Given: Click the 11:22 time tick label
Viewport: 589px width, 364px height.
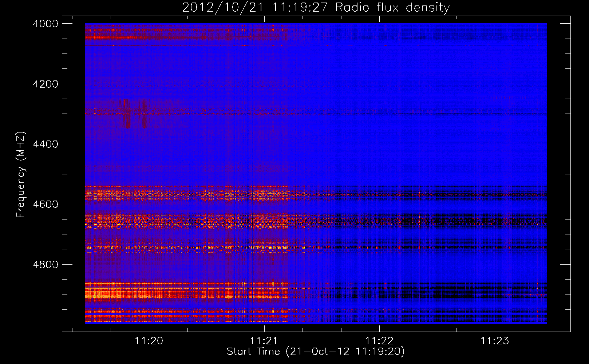Looking at the screenshot, I should [x=379, y=341].
